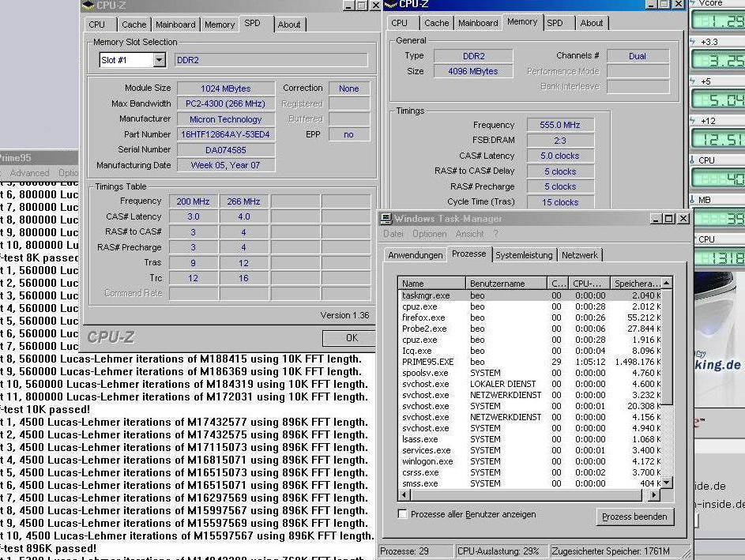Select Probe2.exe process row

(530, 329)
